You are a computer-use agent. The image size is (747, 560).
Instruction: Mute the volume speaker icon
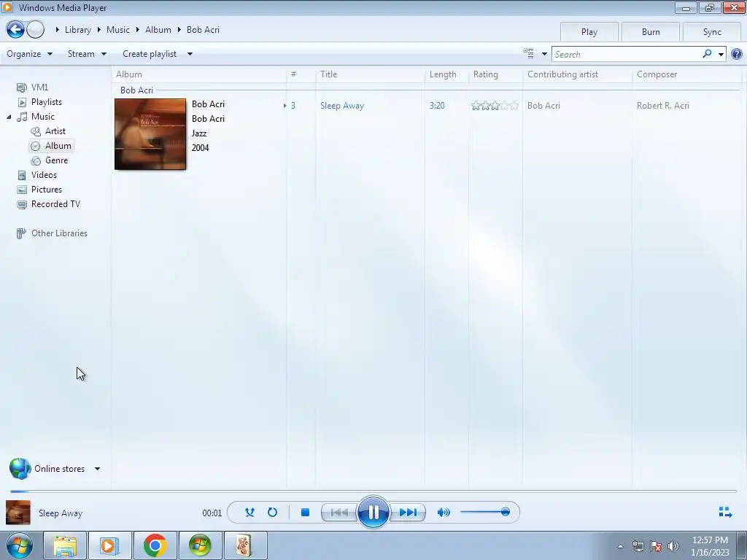click(444, 513)
